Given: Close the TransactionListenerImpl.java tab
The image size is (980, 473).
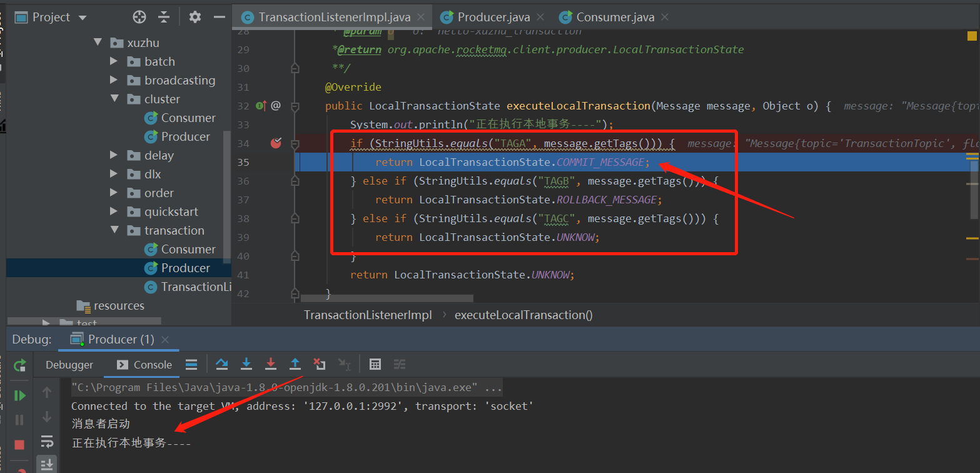Looking at the screenshot, I should (x=422, y=18).
